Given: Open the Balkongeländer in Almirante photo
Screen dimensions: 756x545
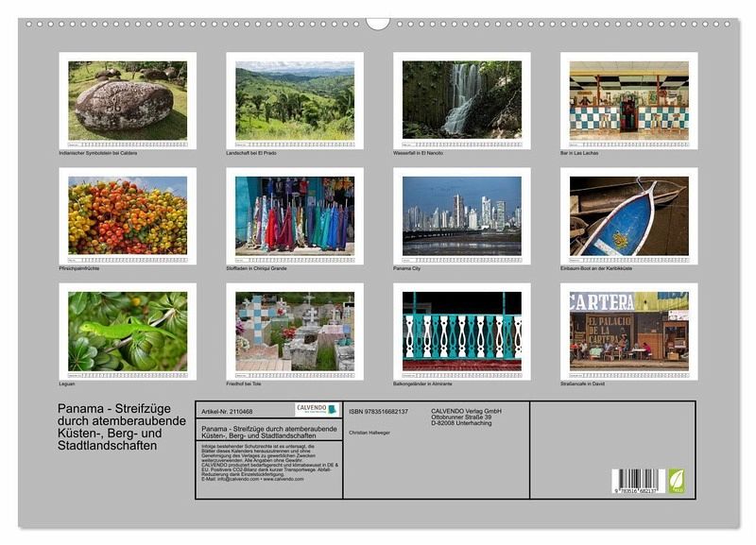Looking at the screenshot, I should point(462,332).
